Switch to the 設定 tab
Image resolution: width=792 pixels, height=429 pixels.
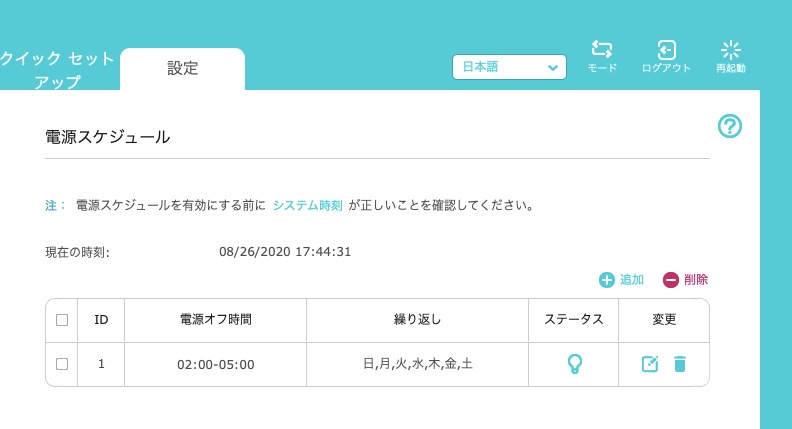coord(182,68)
